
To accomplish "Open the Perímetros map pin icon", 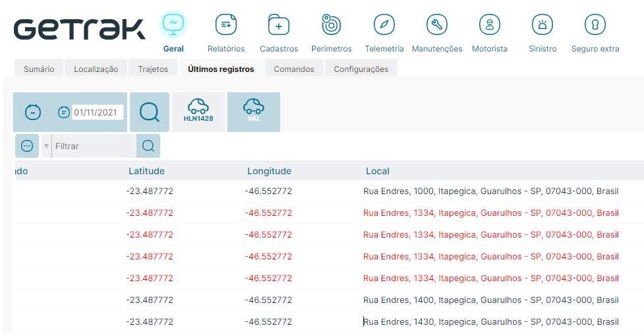I will 332,24.
